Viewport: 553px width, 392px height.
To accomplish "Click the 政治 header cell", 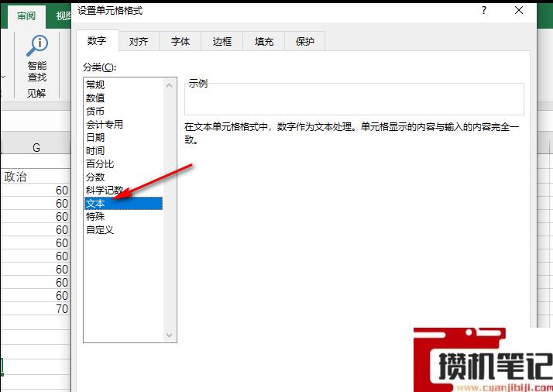I will [36, 177].
